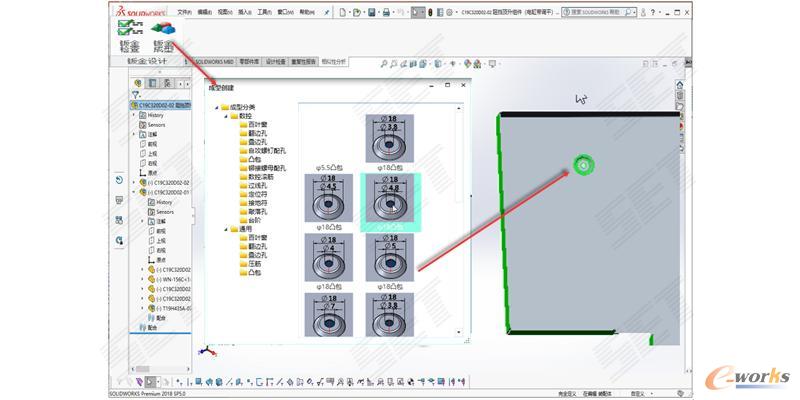The image size is (800, 400).
Task: Open the 编辑 menu
Action: pos(204,12)
